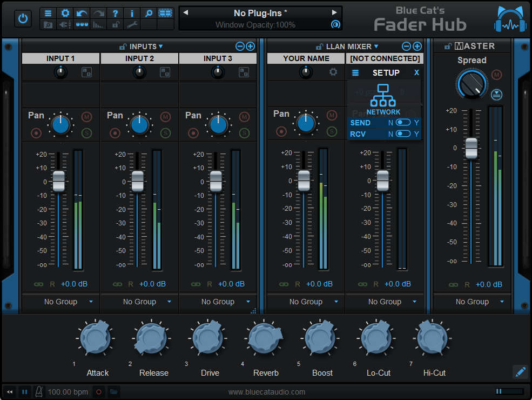
Task: Open the No Group dropdown under Input 2
Action: (x=139, y=302)
